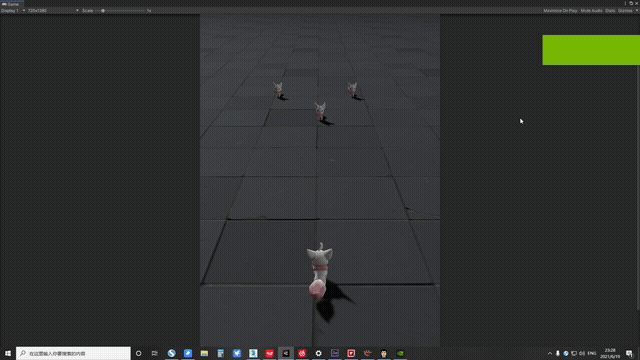Select the Game tab

(11, 4)
